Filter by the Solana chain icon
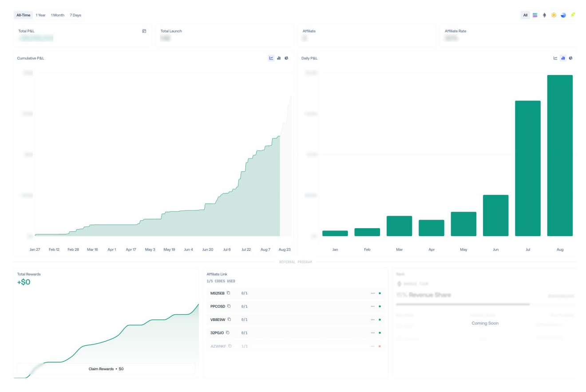The height and width of the screenshot is (392, 586). pyautogui.click(x=535, y=15)
